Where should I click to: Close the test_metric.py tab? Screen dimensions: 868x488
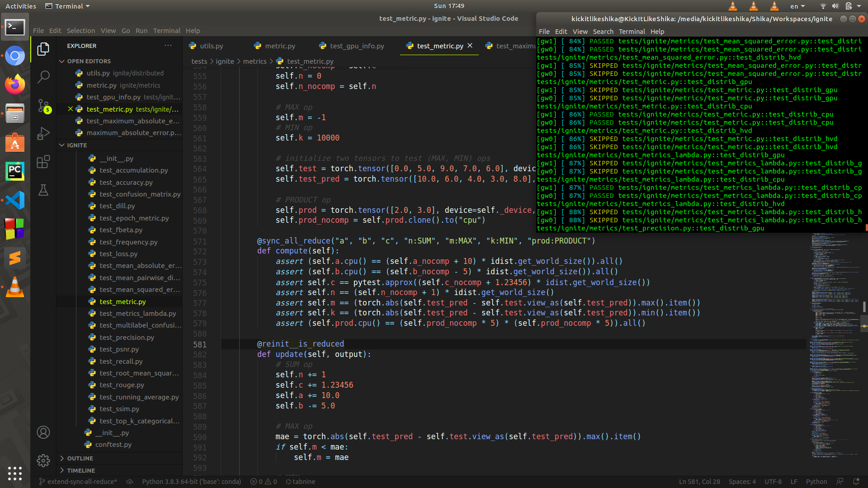coord(470,46)
